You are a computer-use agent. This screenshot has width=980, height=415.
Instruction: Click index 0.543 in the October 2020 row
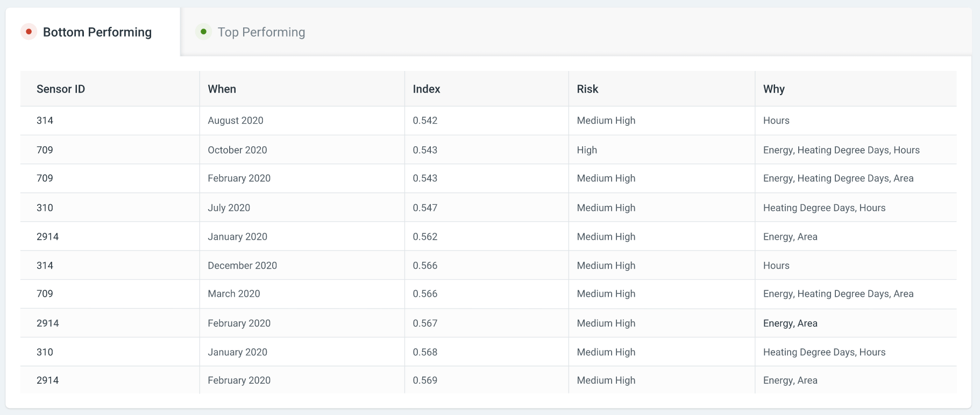[x=425, y=150]
